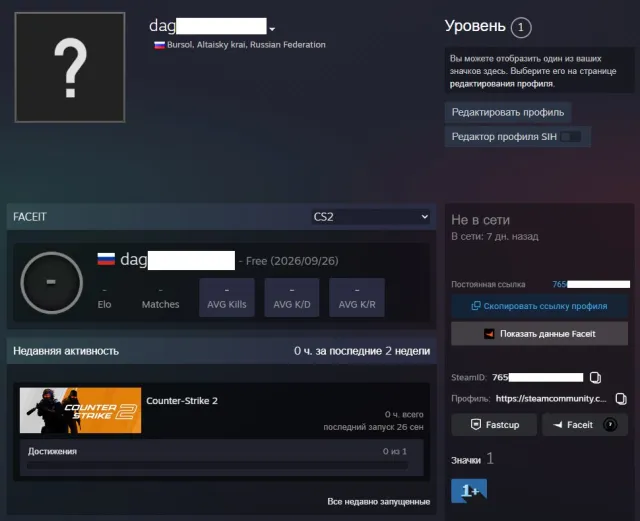640x521 pixels.
Task: Click the FACEIT level circle indicator
Action: tap(51, 283)
